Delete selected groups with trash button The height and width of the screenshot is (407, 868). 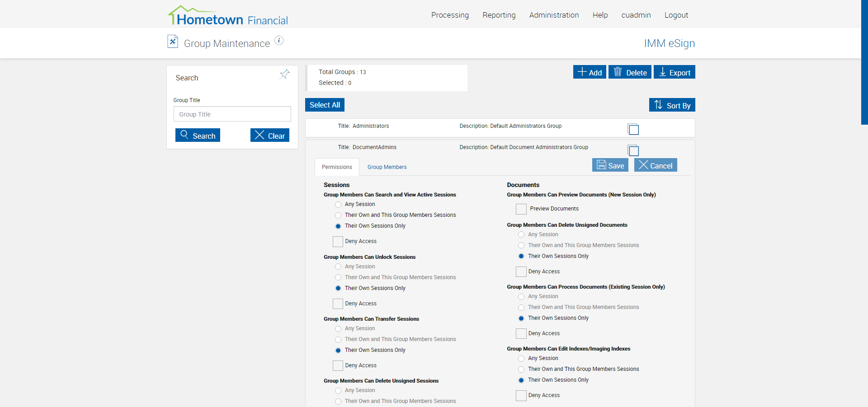pos(630,72)
